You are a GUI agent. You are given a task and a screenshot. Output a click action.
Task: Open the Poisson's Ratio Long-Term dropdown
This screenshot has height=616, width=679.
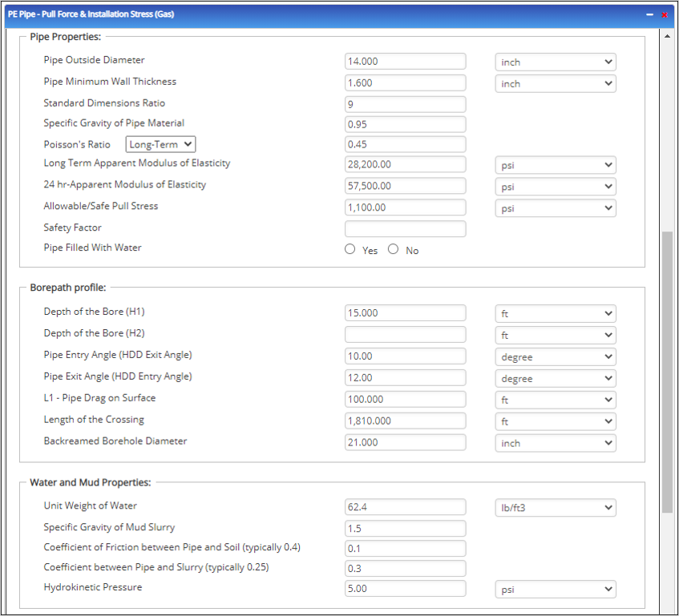click(x=160, y=144)
